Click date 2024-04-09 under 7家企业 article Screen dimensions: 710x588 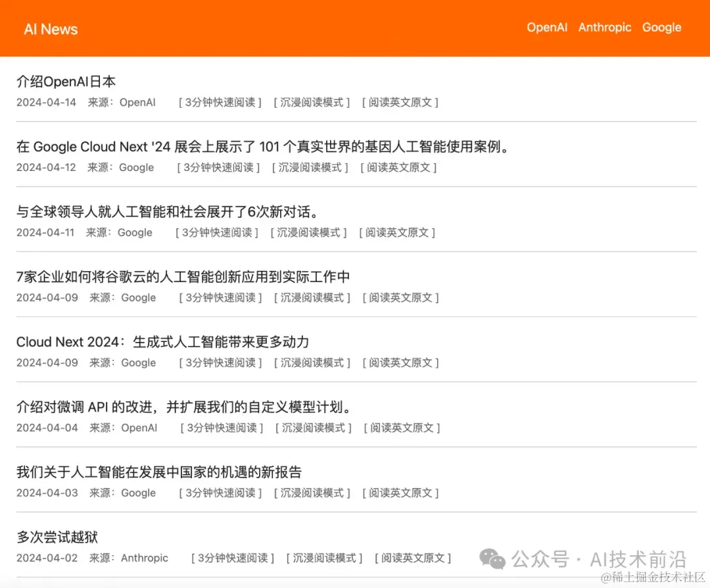(x=47, y=298)
